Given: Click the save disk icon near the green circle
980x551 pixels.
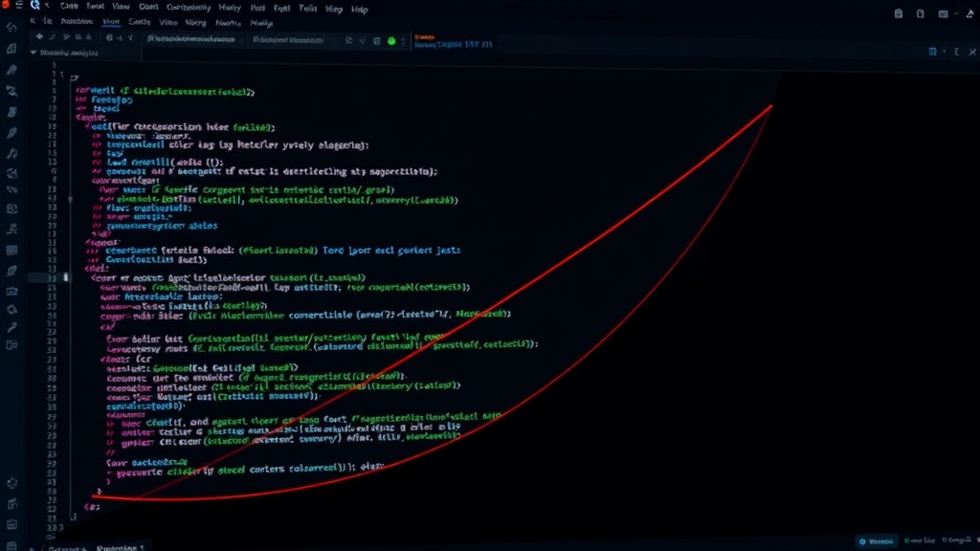Looking at the screenshot, I should (x=376, y=41).
